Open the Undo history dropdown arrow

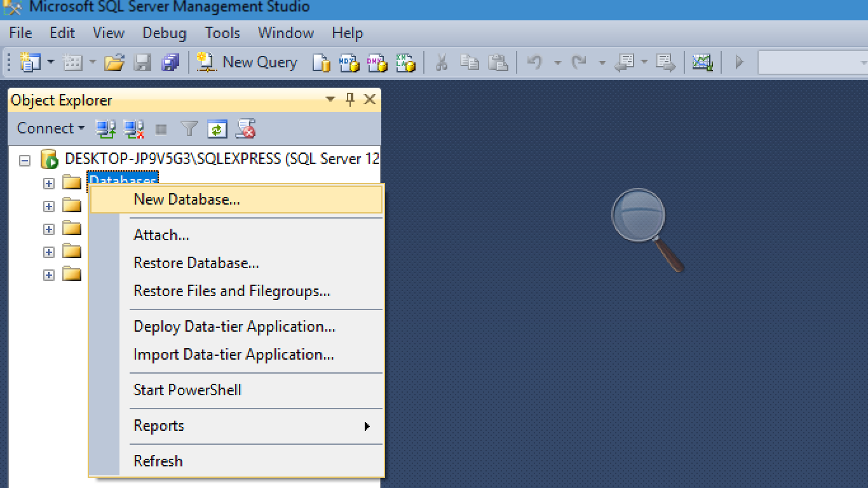[x=557, y=62]
